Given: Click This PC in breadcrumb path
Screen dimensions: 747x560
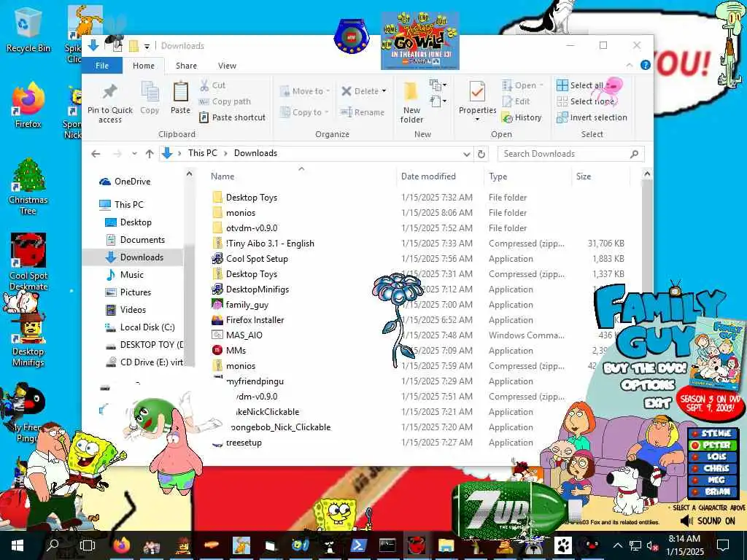Looking at the screenshot, I should pos(203,153).
